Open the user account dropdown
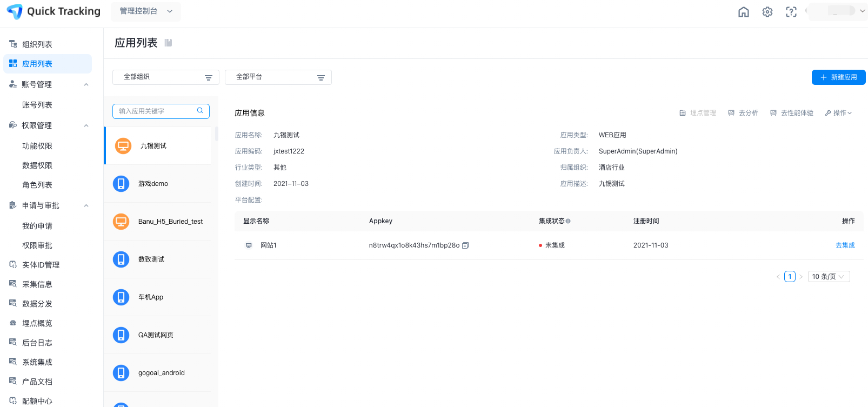This screenshot has height=407, width=868. pyautogui.click(x=838, y=11)
